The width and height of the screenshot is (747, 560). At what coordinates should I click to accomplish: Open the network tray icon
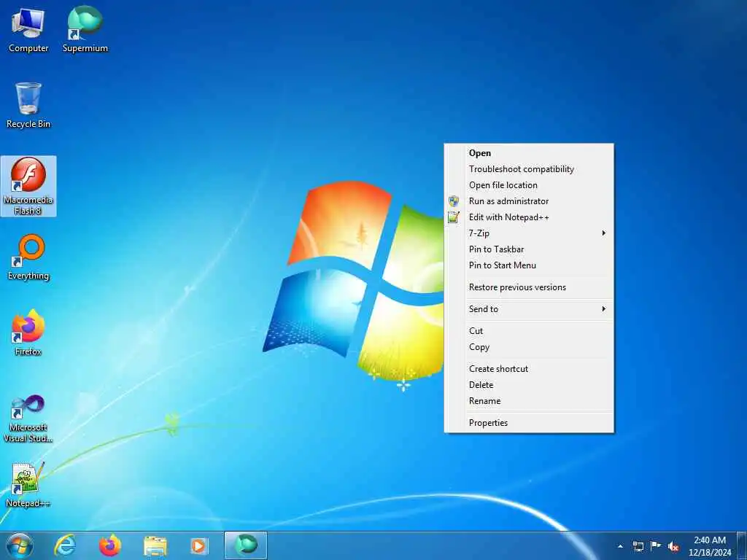click(638, 546)
